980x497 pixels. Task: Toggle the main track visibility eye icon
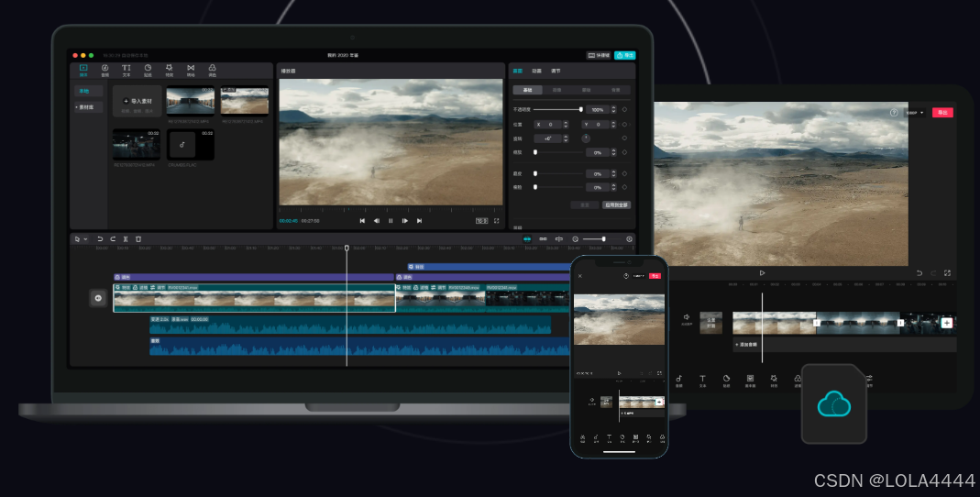pyautogui.click(x=98, y=298)
